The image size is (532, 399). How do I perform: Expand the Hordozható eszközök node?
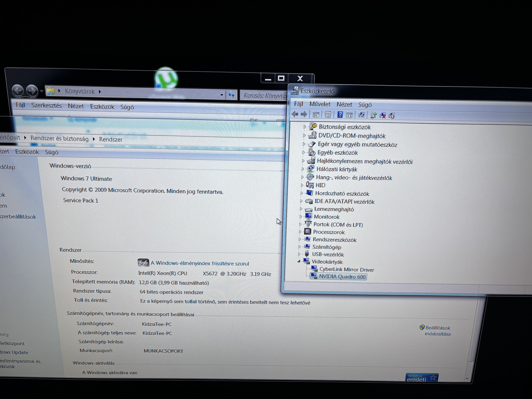(x=302, y=193)
